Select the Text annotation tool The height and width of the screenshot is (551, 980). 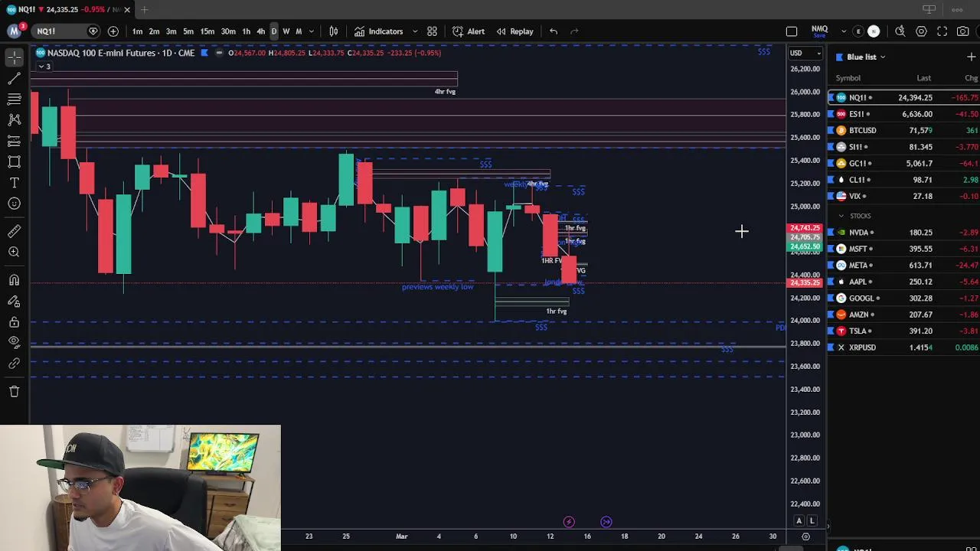(14, 183)
